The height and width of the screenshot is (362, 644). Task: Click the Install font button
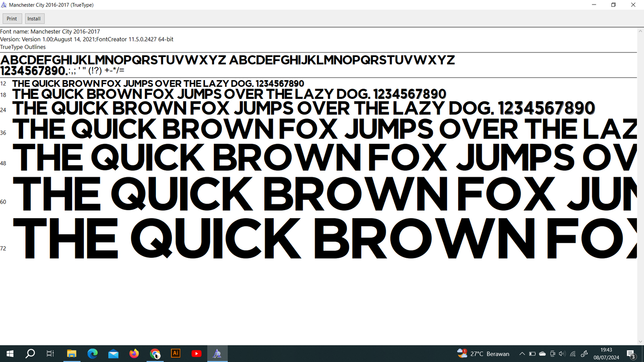(34, 19)
